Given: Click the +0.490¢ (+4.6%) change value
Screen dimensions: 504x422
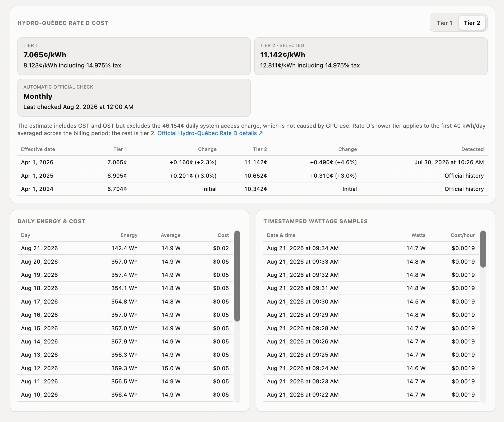Looking at the screenshot, I should coord(333,162).
